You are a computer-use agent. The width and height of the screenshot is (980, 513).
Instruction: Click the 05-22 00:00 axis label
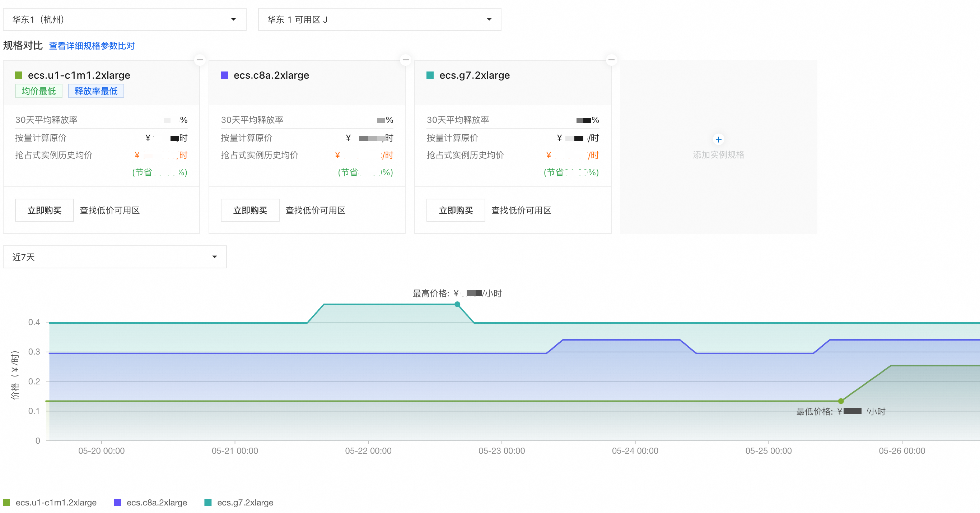point(368,450)
